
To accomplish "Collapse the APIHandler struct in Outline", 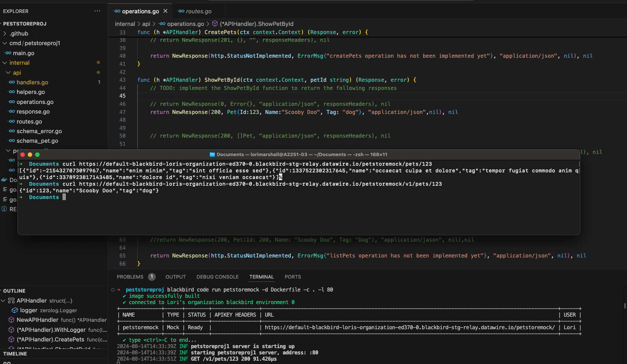I will [3, 301].
